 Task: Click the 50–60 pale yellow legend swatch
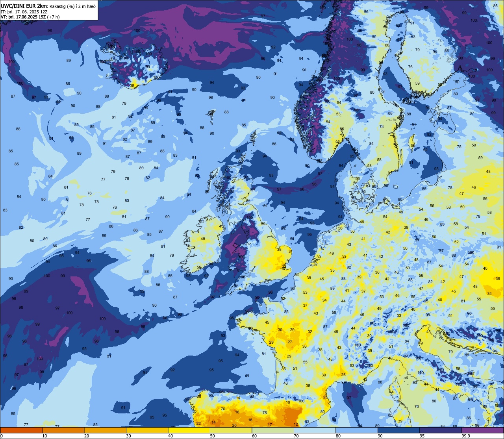pos(231,430)
